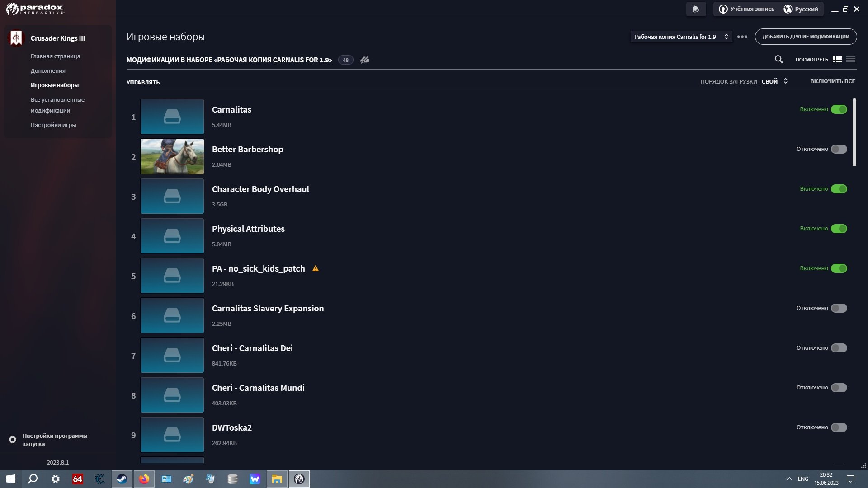Click the mod list vertical scrollbar
Screen dimensions: 868x488
pyautogui.click(x=854, y=132)
